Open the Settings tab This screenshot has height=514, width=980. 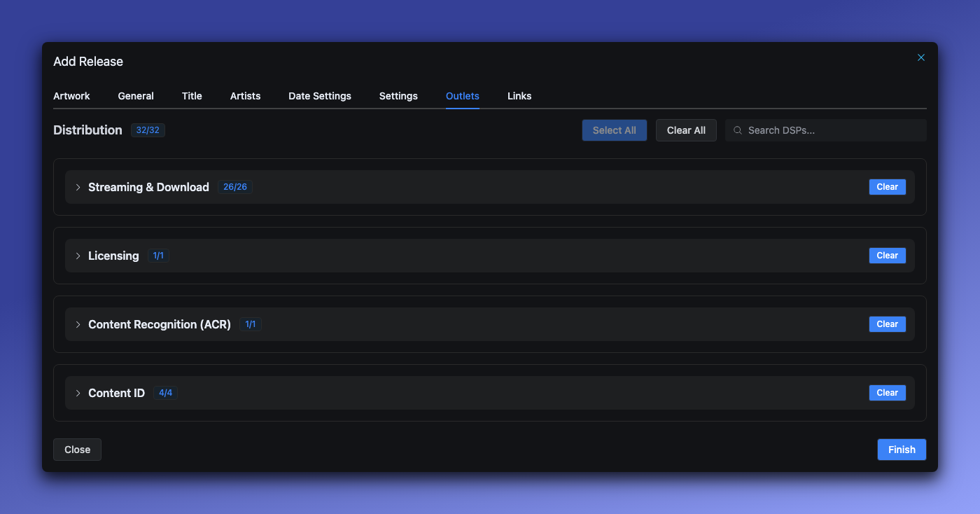point(398,96)
